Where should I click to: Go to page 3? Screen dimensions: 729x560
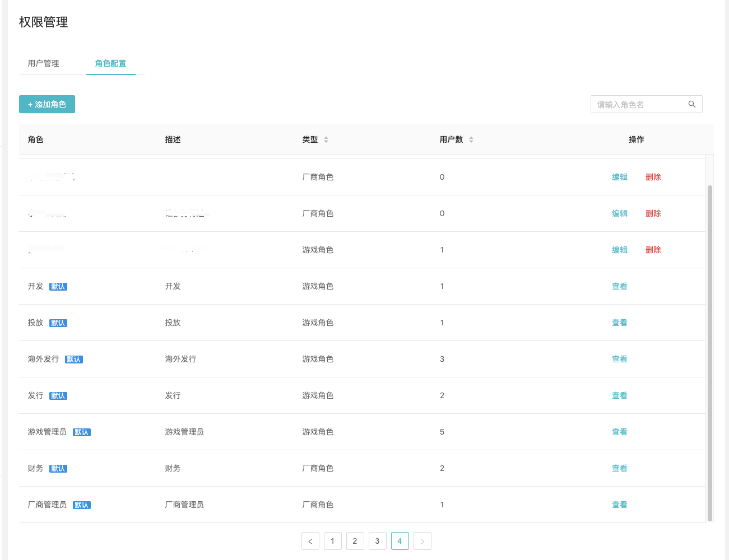coord(378,541)
